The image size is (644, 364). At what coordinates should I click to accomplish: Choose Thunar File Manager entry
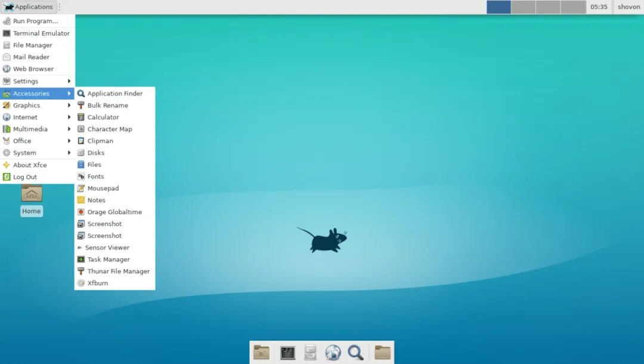114,272
